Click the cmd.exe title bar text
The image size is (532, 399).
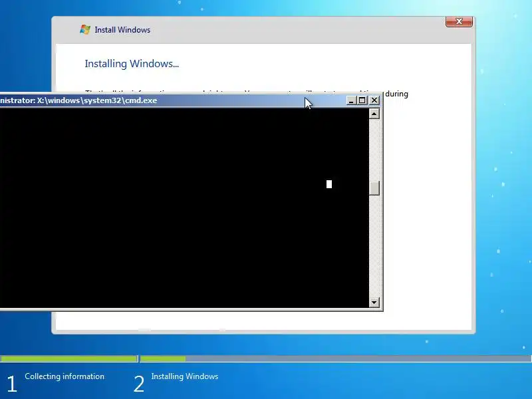point(78,100)
